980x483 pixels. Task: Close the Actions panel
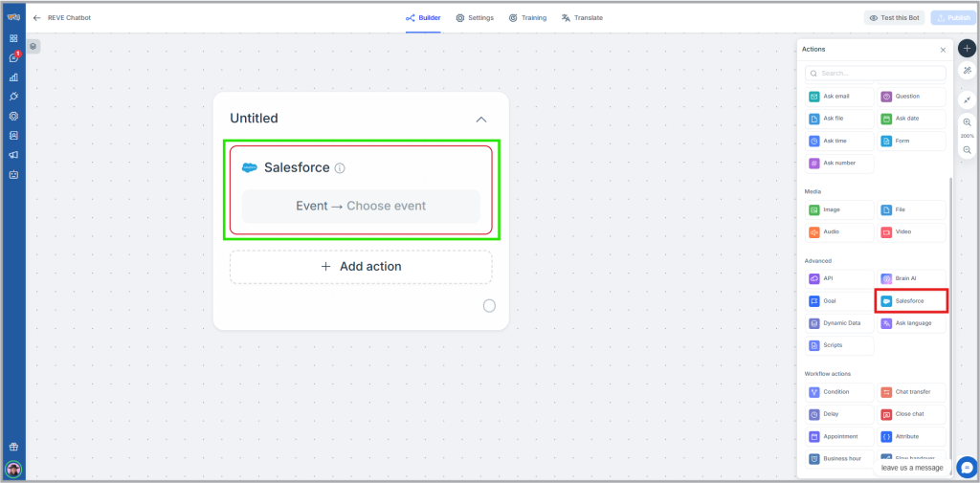(x=943, y=50)
